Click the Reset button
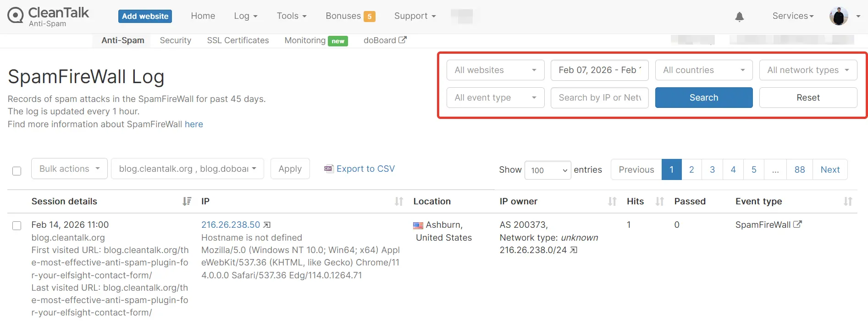 [808, 97]
